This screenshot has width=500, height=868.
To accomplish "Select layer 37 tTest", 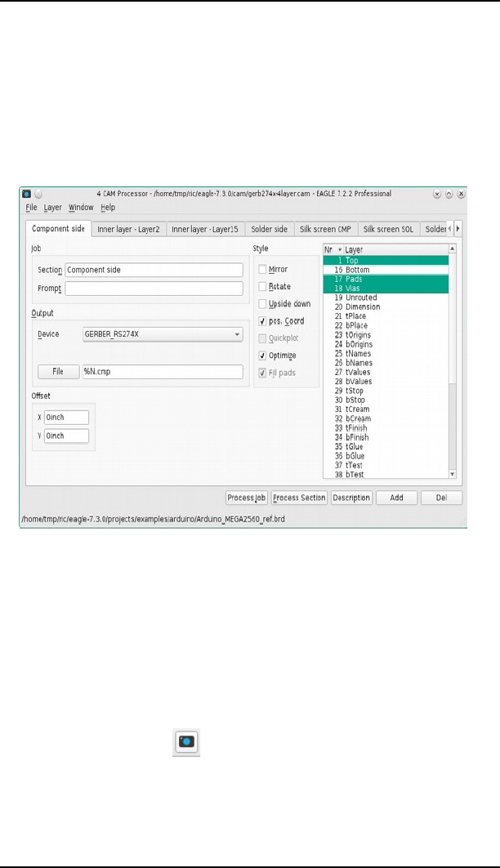I will (386, 465).
